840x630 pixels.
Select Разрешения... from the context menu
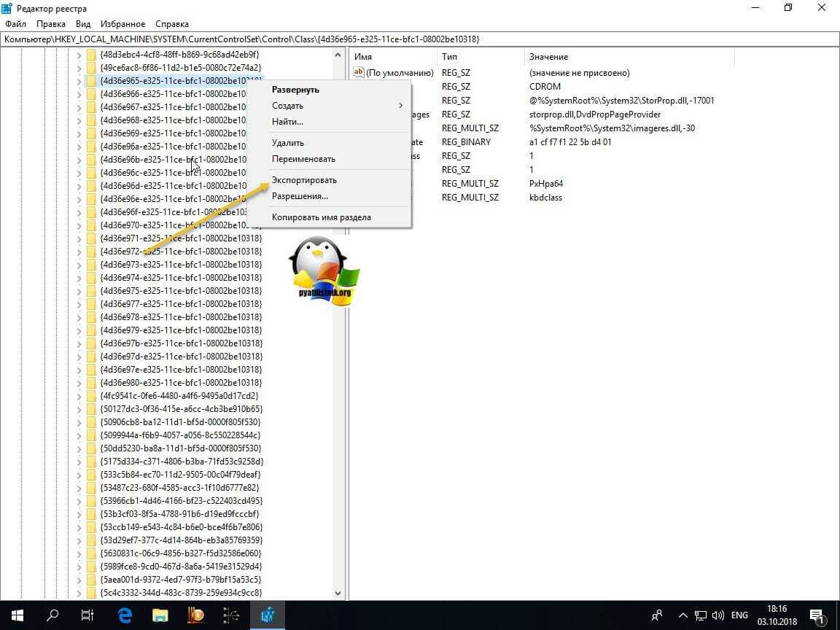point(300,196)
